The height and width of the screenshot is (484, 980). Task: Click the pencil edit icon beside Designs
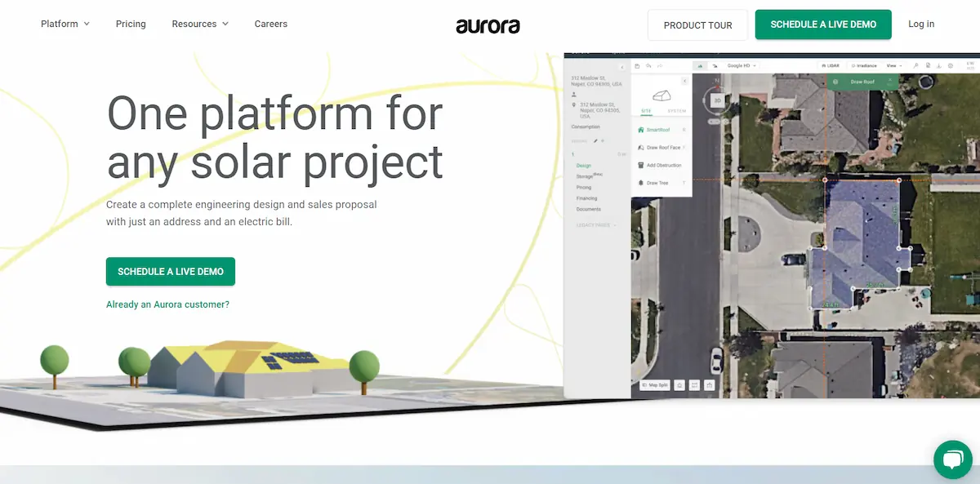point(595,141)
